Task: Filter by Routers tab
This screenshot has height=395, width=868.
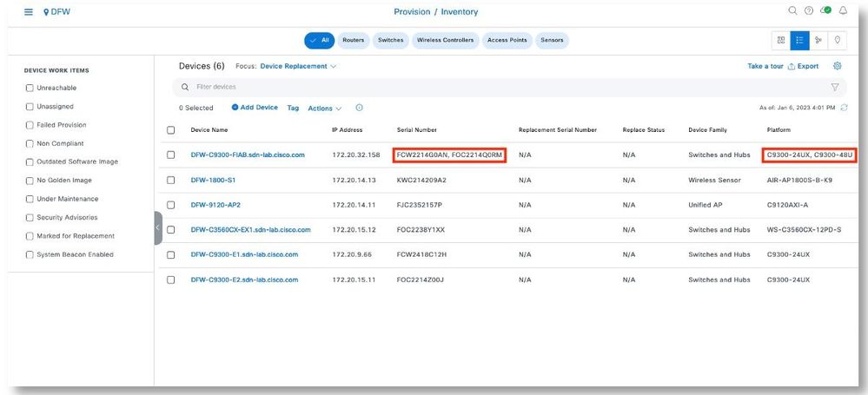Action: (353, 41)
